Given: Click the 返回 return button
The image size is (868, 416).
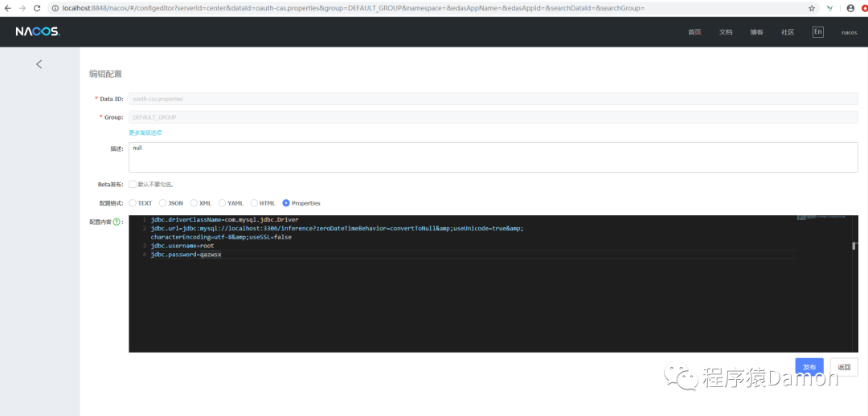Looking at the screenshot, I should [844, 367].
